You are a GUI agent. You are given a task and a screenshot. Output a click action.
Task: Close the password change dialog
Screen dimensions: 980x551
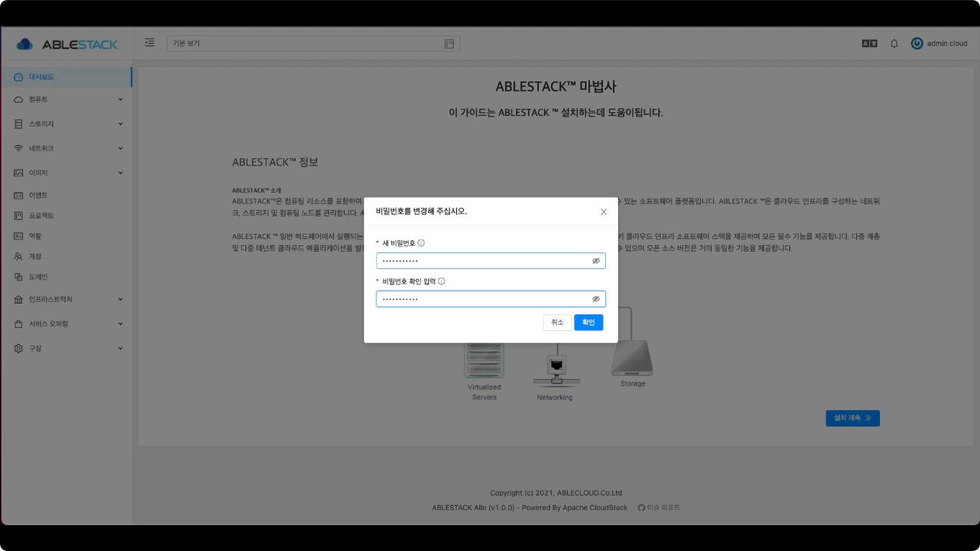pos(604,211)
